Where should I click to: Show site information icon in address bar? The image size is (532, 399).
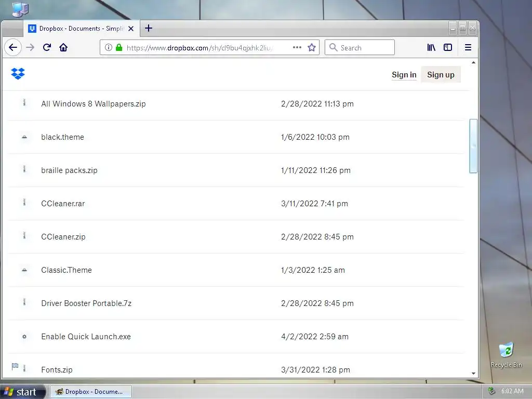[x=108, y=47]
